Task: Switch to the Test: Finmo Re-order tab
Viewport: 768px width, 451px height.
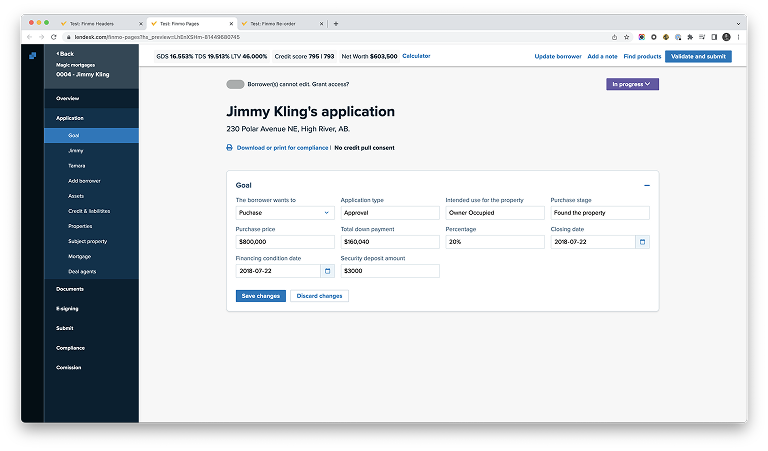Action: [282, 24]
